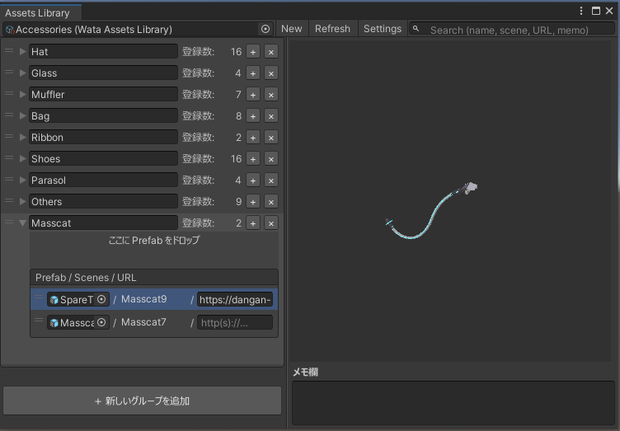This screenshot has width=620, height=431.
Task: Click the x icon on the Parasol row
Action: point(271,180)
